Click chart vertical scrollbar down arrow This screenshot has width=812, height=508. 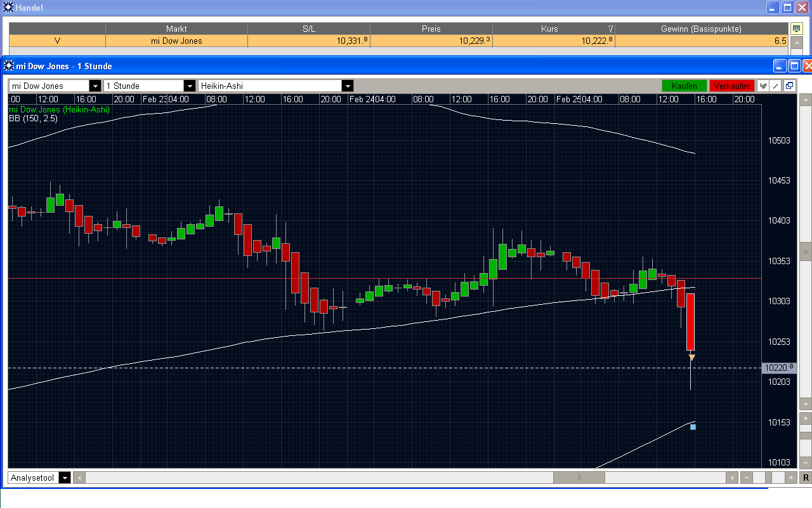point(806,404)
